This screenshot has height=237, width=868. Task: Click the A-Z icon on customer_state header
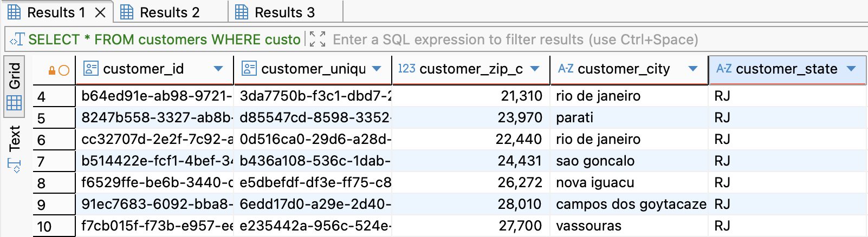(724, 69)
